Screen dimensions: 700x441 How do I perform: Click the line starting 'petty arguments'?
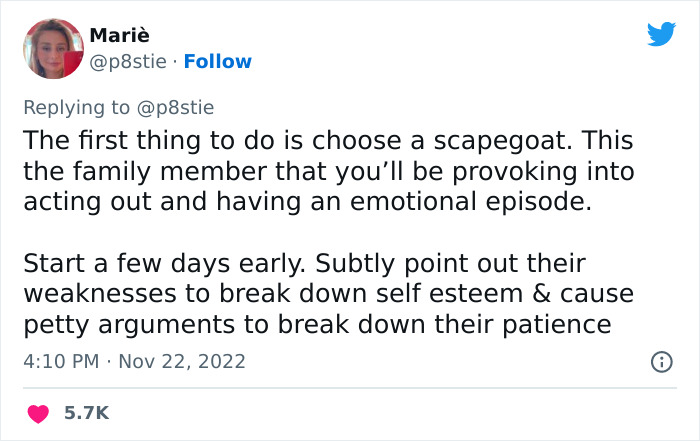point(328,325)
